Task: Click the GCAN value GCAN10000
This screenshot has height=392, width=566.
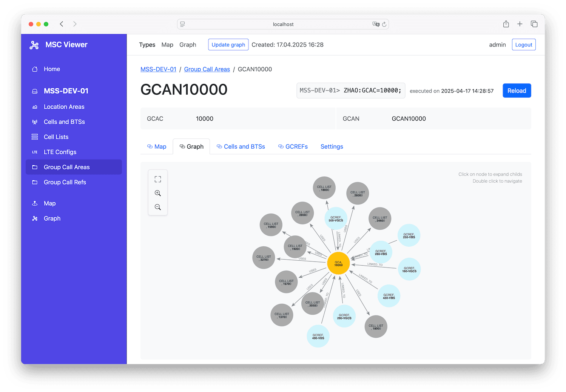Action: pos(409,118)
